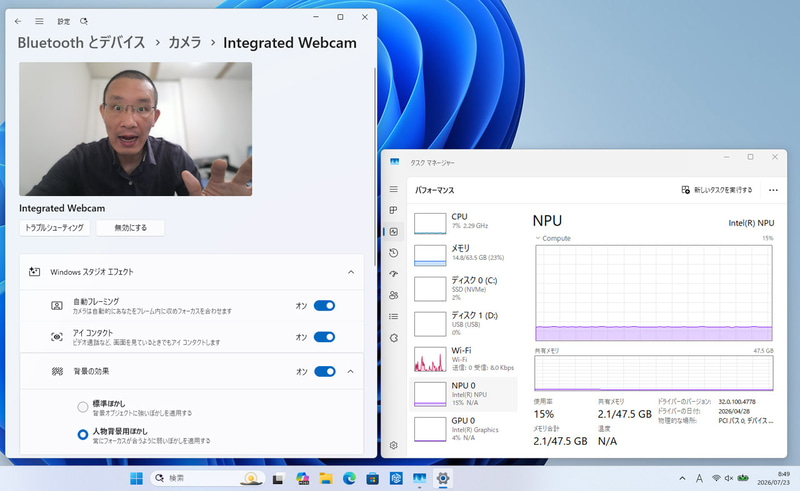The image size is (800, 491).
Task: Launch Copilot from the taskbar
Action: point(303,478)
